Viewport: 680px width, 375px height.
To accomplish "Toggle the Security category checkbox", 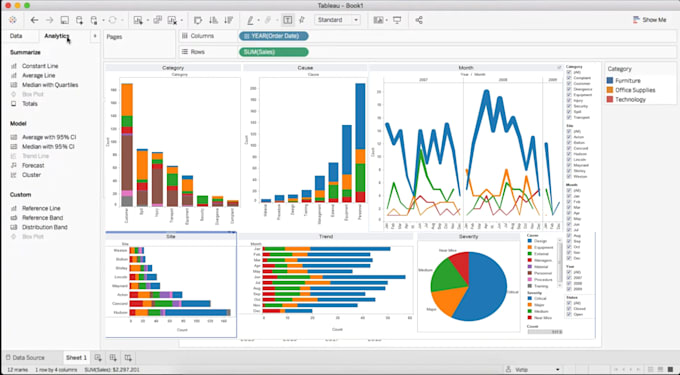I will (x=569, y=106).
